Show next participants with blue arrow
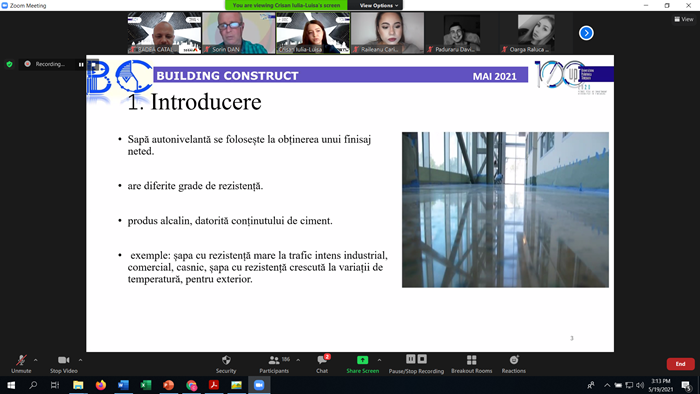This screenshot has height=394, width=700. [x=586, y=33]
